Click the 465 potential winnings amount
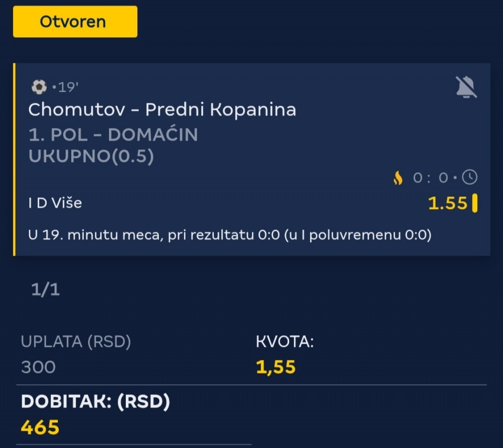 [x=40, y=427]
